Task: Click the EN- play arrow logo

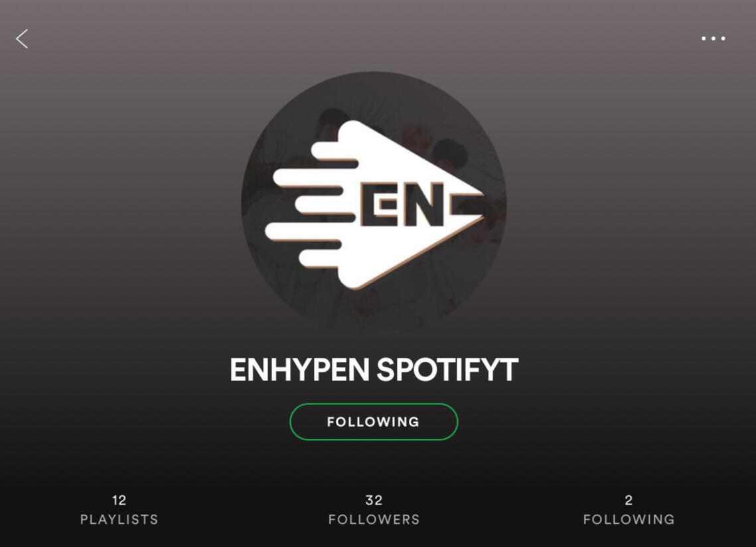Action: (374, 204)
